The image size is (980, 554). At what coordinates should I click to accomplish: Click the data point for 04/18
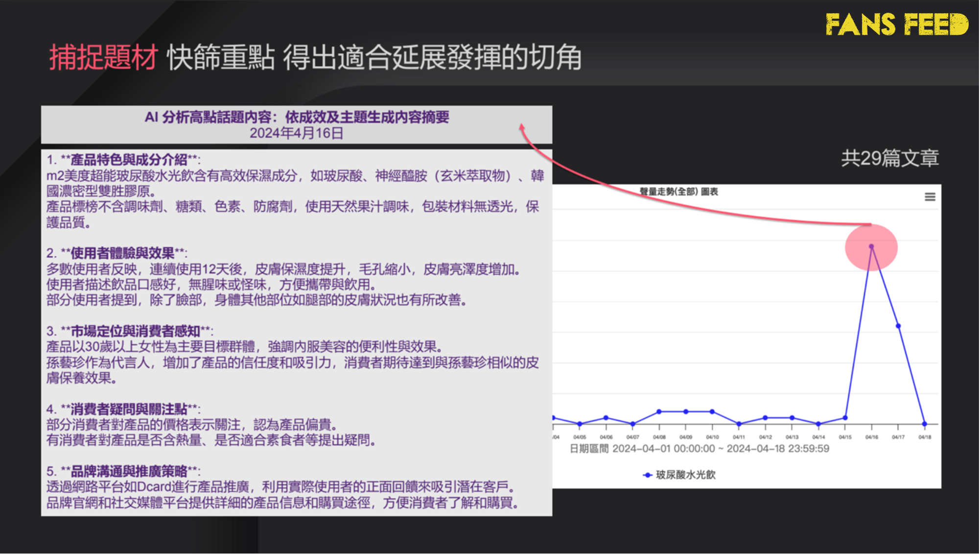click(x=925, y=424)
